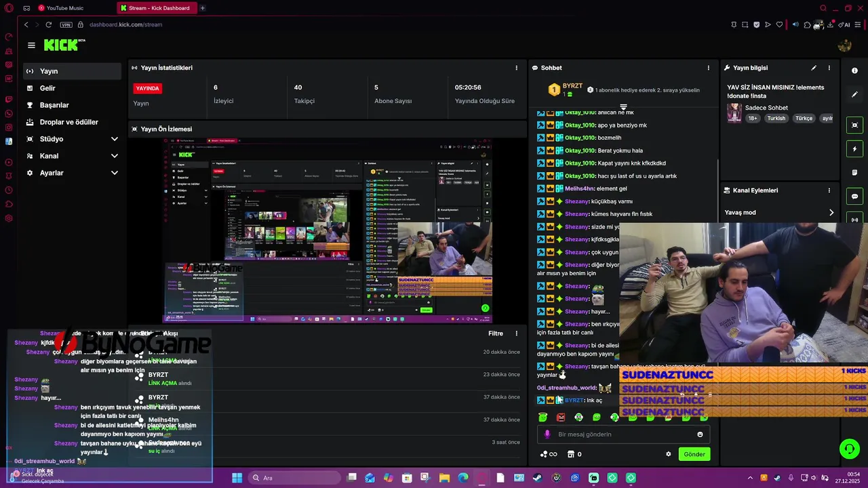Edit stream info with pencil icon
868x488 pixels.
814,68
